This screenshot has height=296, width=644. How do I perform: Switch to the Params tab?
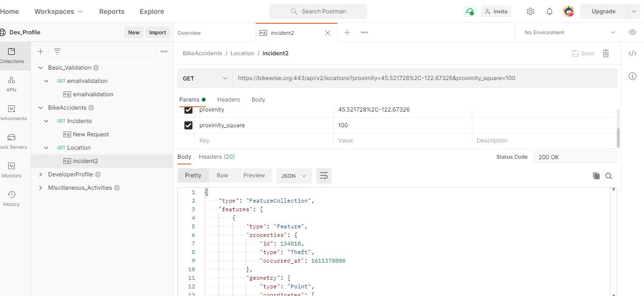coord(192,100)
